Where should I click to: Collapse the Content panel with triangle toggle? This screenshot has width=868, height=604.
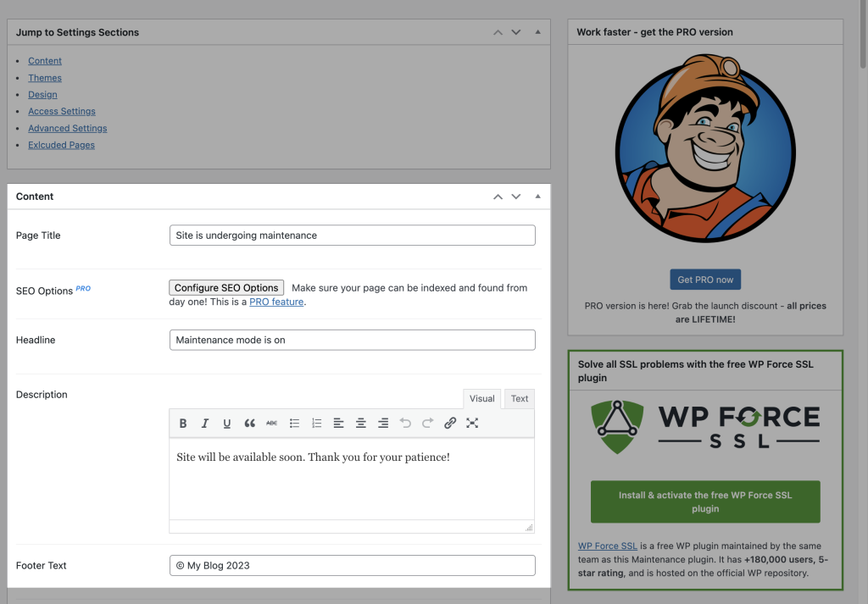click(x=537, y=197)
